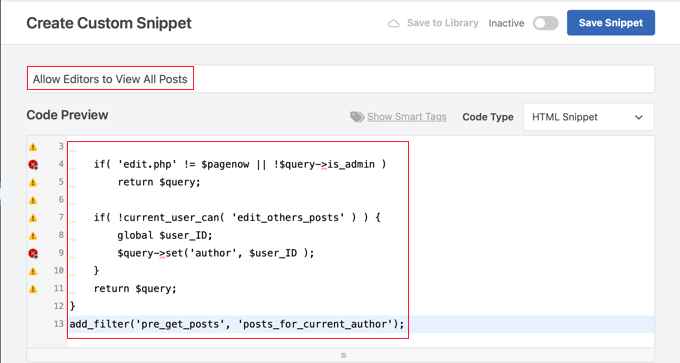
Task: Click the Save Snippet button
Action: click(x=611, y=23)
